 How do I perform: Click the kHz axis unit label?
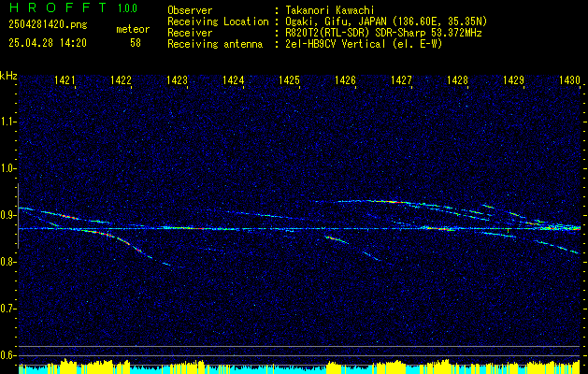point(8,76)
